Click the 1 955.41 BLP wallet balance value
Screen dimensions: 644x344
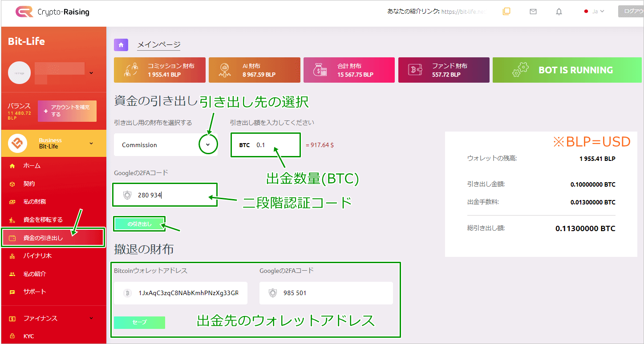coord(597,159)
